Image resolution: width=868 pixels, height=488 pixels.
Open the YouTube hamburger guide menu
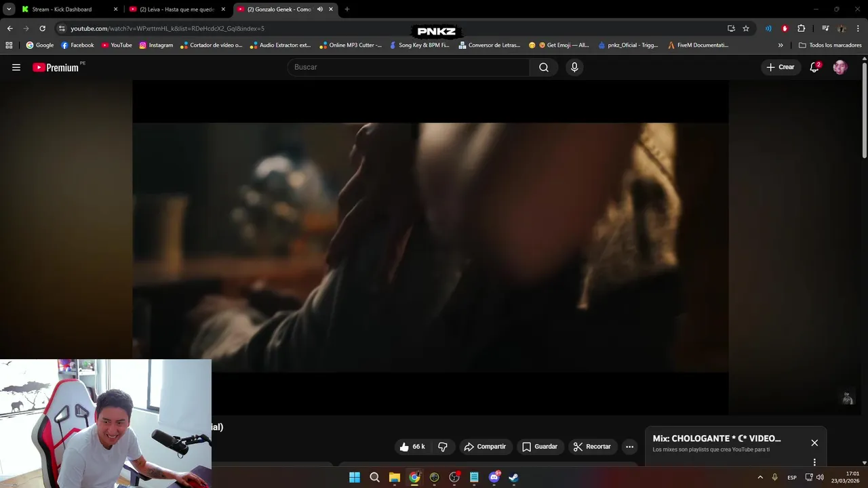pyautogui.click(x=16, y=67)
